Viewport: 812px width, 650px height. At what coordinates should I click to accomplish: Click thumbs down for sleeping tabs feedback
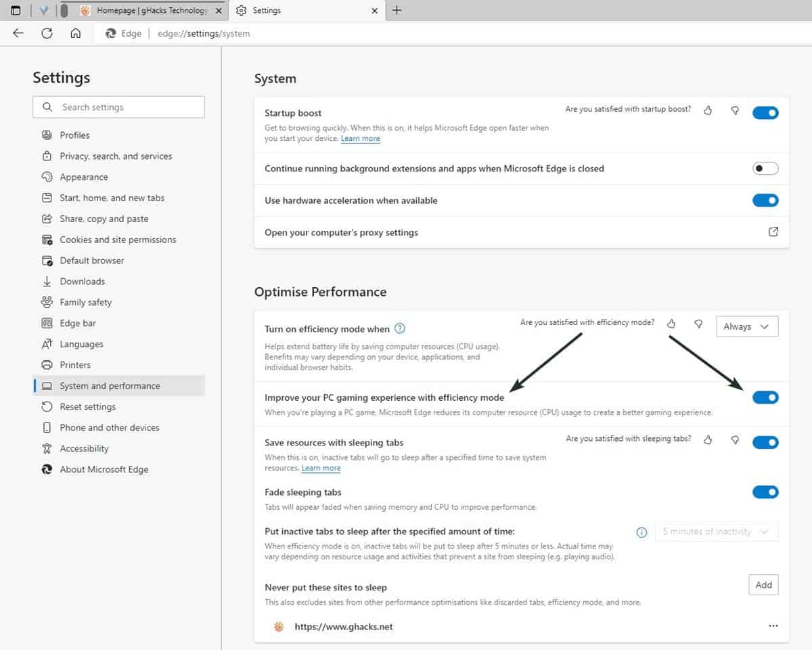click(735, 440)
